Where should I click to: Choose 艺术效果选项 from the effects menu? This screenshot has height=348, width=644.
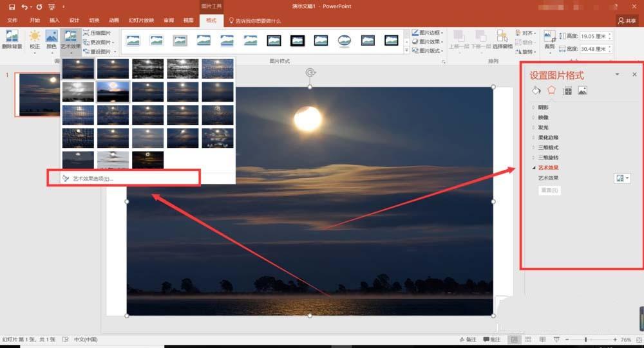pyautogui.click(x=88, y=178)
